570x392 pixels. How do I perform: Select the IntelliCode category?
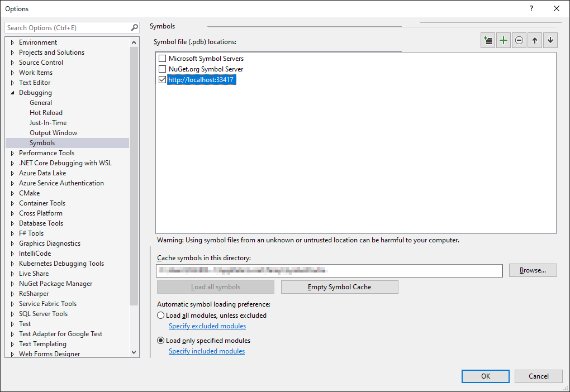[x=35, y=254]
